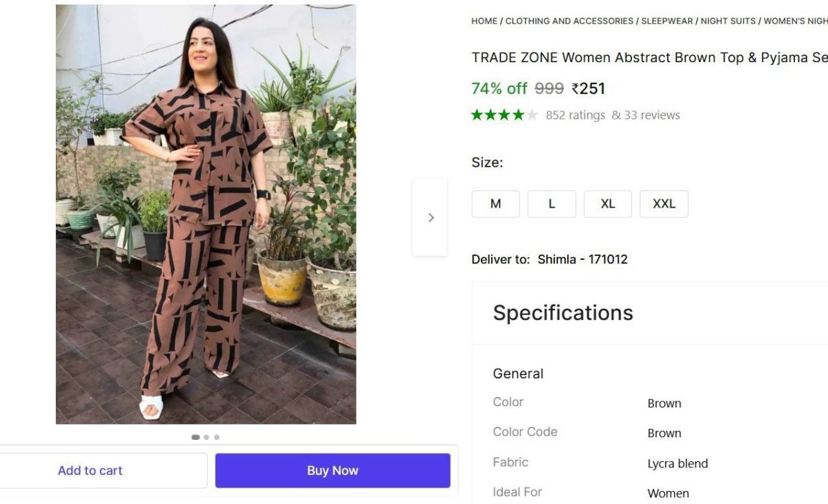
Task: Click Buy Now
Action: [x=332, y=470]
